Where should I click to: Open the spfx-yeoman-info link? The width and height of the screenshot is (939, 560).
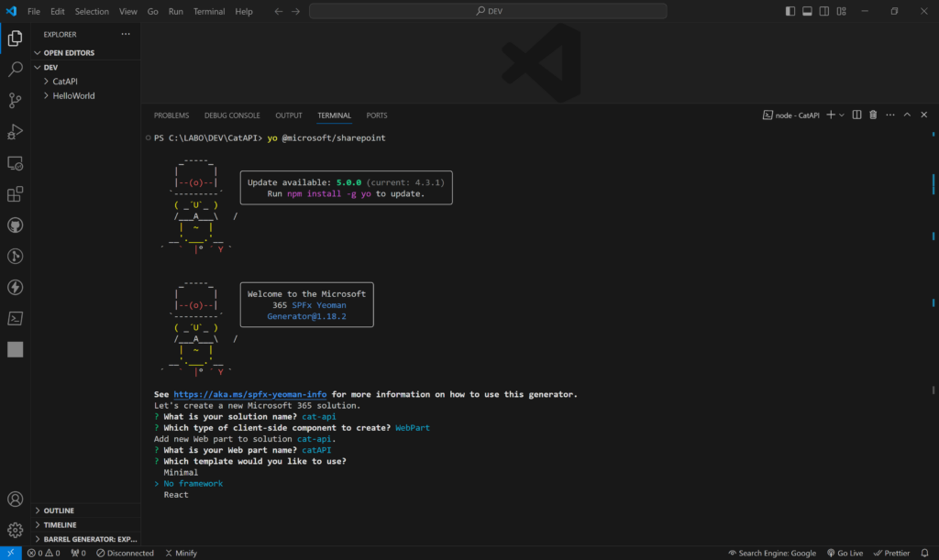(249, 394)
